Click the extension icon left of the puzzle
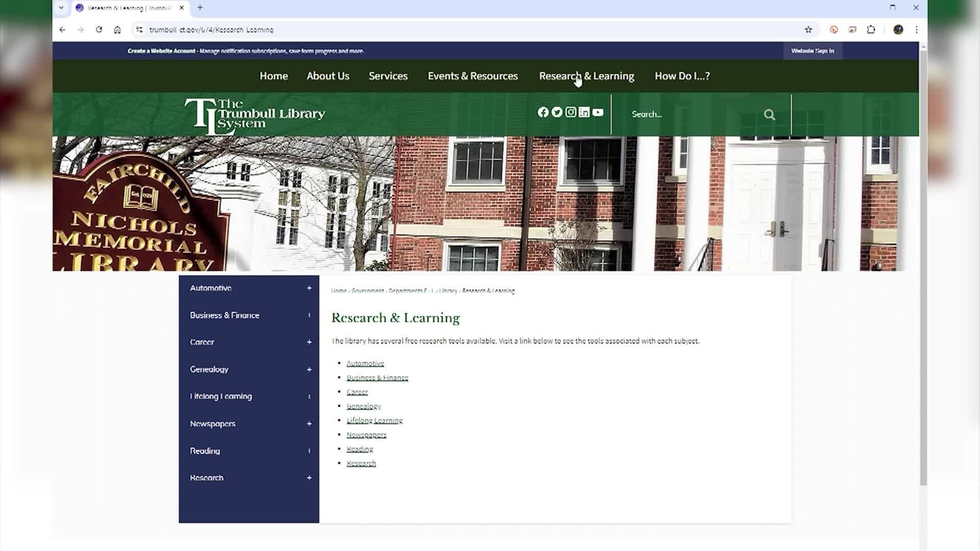The width and height of the screenshot is (980, 551). tap(852, 30)
